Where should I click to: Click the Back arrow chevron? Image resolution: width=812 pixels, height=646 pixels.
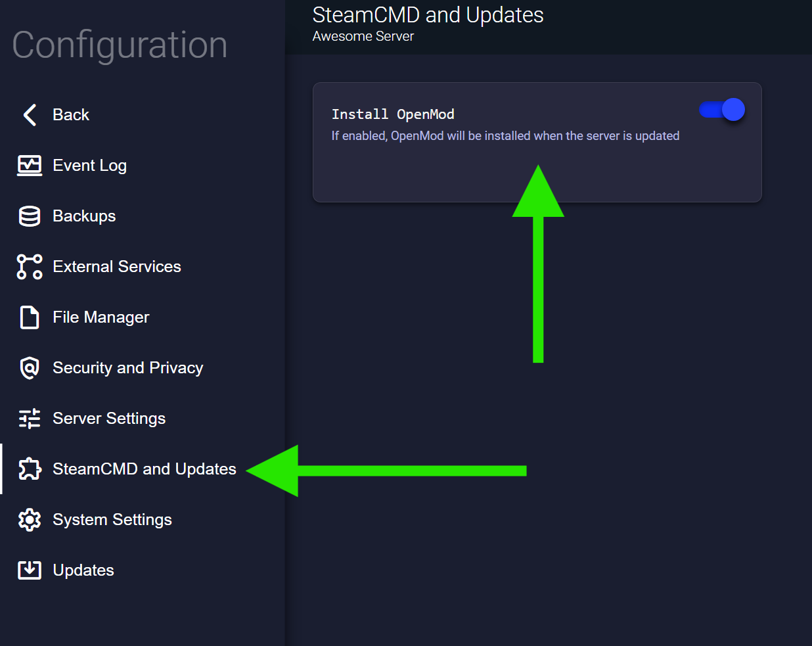tap(30, 114)
